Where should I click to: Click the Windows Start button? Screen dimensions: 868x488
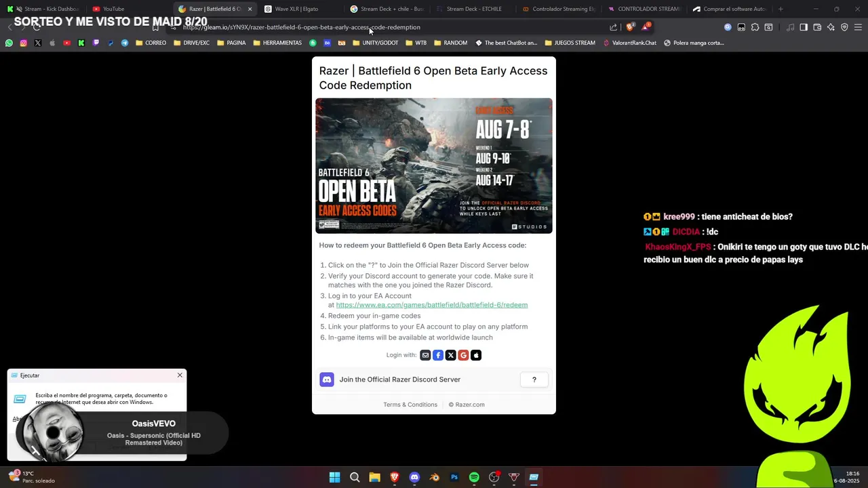point(334,477)
